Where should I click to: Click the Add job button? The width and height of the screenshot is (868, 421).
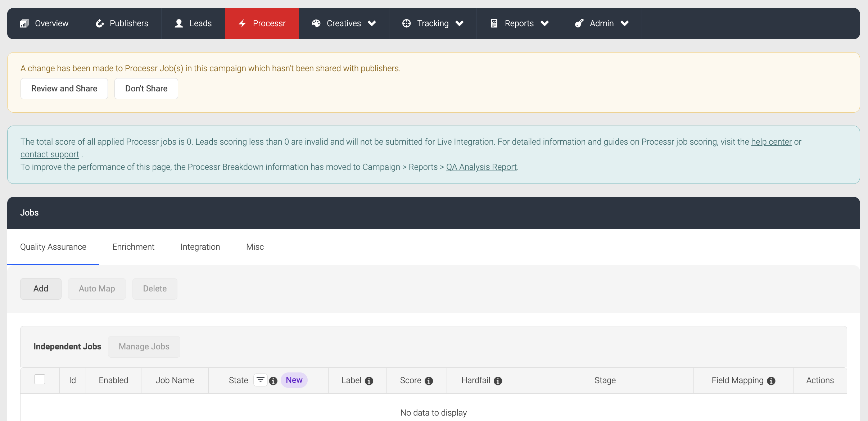(41, 289)
